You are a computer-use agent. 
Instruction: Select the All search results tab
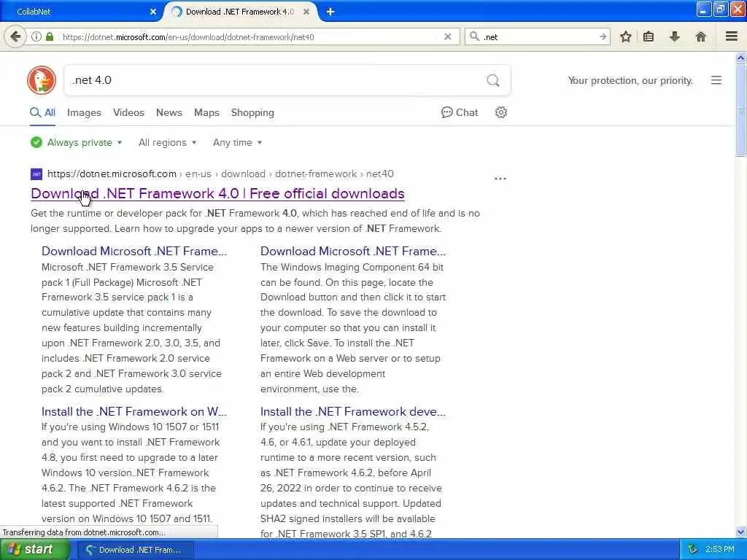click(x=42, y=113)
